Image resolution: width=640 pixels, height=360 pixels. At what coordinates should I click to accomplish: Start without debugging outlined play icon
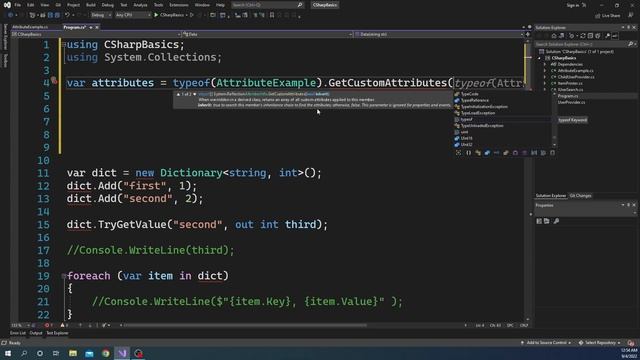191,15
